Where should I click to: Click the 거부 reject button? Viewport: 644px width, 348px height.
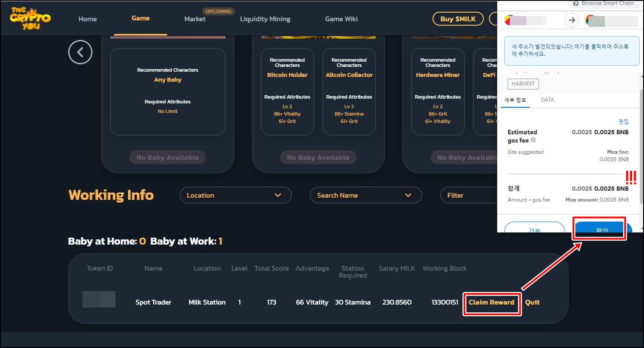[x=535, y=228]
